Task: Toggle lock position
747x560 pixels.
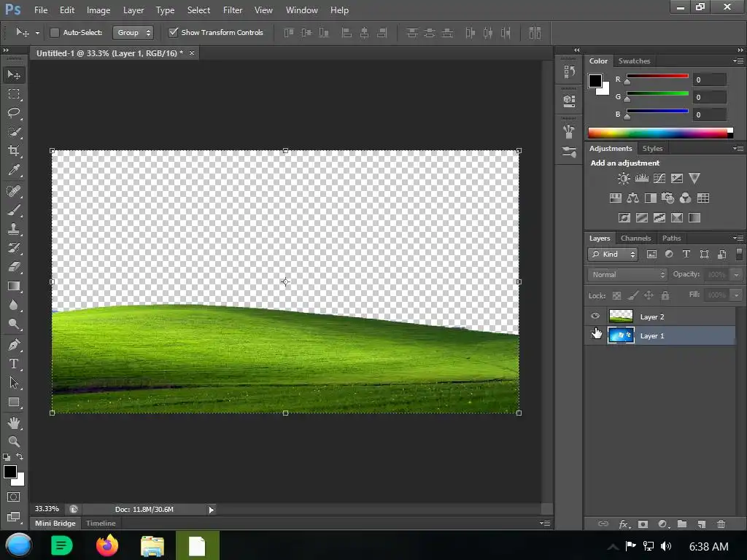Action: (649, 295)
